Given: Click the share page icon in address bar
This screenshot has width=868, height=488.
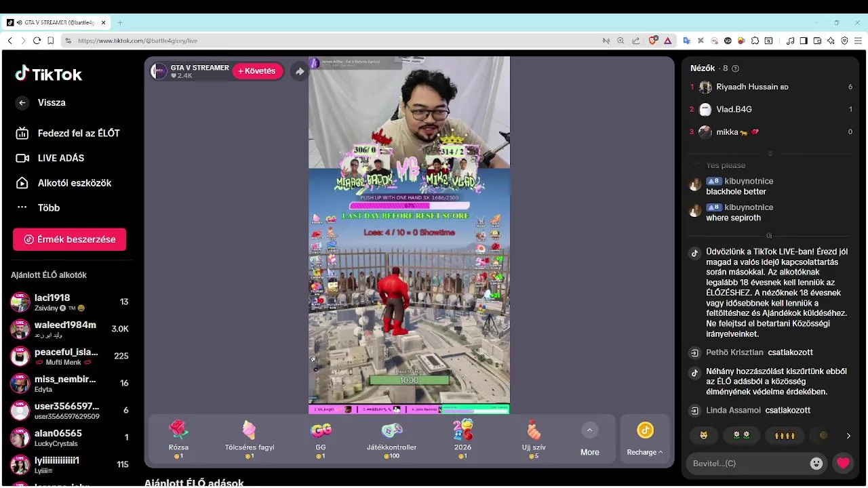Looking at the screenshot, I should tap(635, 41).
